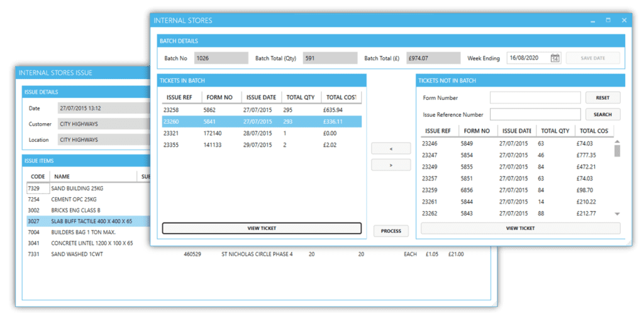Image resolution: width=644 pixels, height=321 pixels.
Task: Maximize the Internal Stores window
Action: point(608,20)
